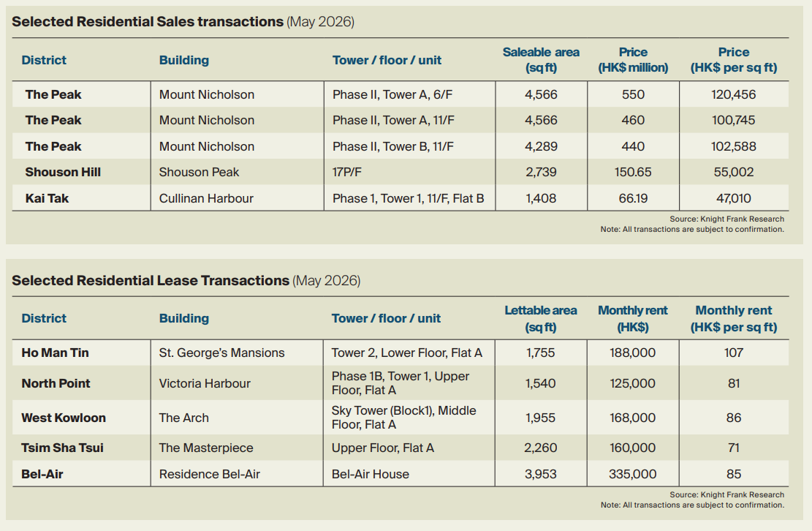Viewport: 812px width, 531px height.
Task: Click the lease table Knight Frank Research source note
Action: [726, 494]
